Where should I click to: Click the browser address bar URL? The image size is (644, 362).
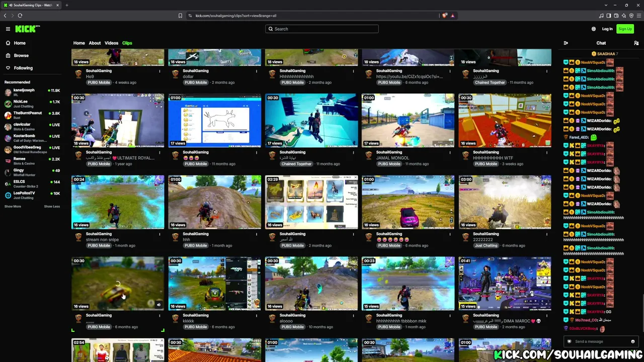(x=236, y=16)
